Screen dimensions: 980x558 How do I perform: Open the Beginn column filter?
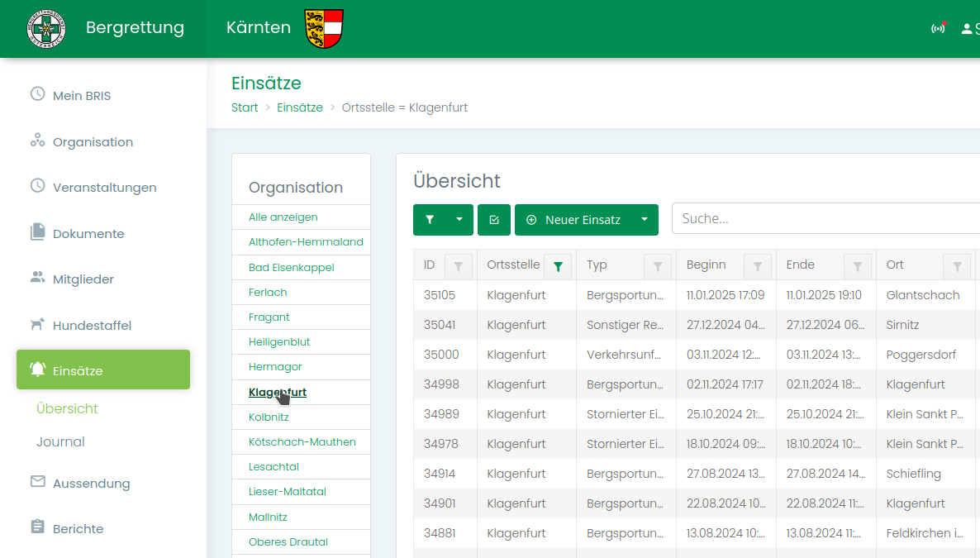[x=758, y=266]
